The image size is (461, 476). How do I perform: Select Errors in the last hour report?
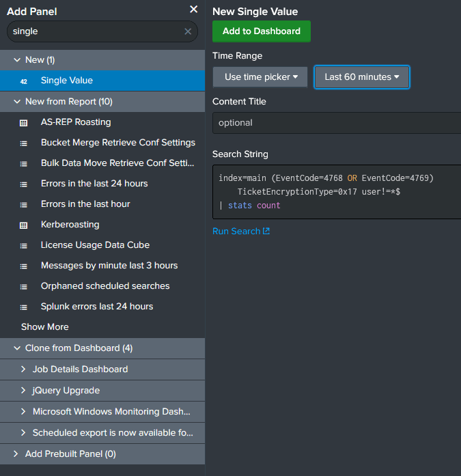tap(85, 204)
